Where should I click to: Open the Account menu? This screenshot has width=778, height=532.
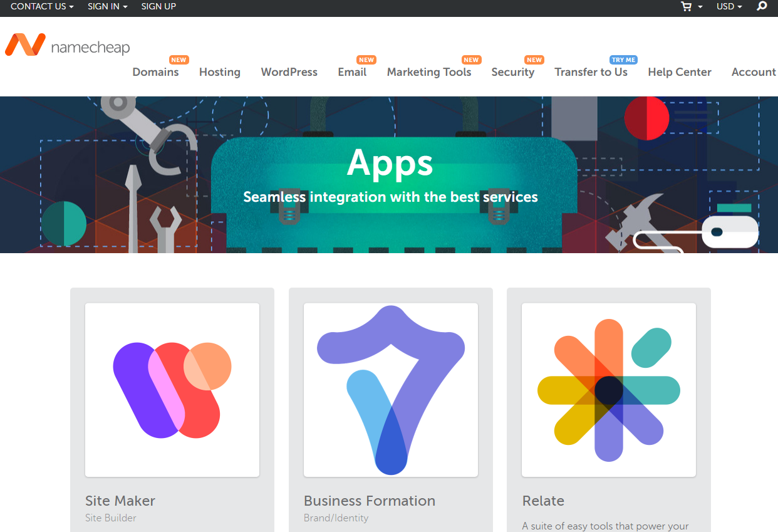(x=754, y=72)
